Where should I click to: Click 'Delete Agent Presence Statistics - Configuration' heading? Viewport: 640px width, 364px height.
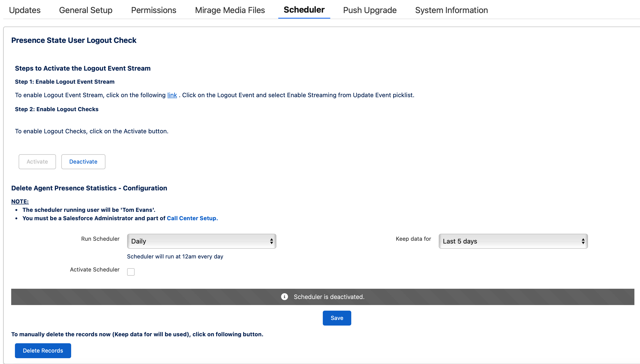pos(89,188)
